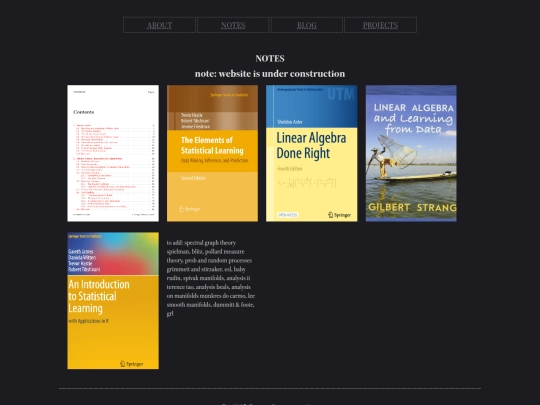The height and width of the screenshot is (405, 540).
Task: Open The Elements of Statistical Learning cover
Action: pos(212,153)
